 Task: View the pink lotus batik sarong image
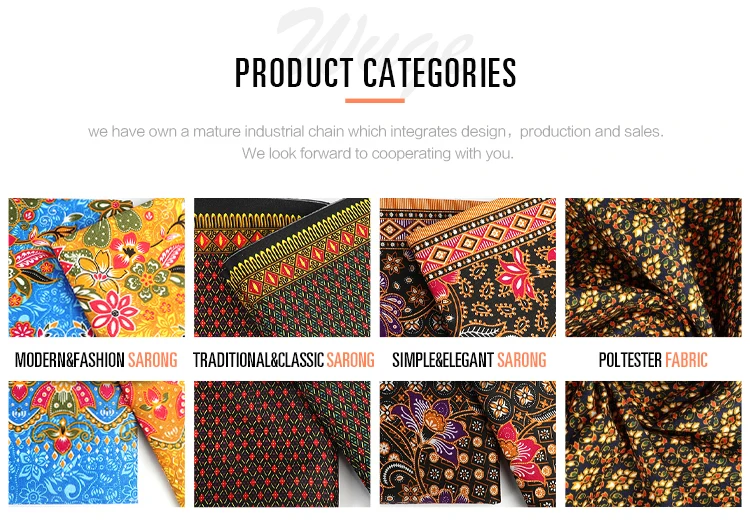click(468, 267)
